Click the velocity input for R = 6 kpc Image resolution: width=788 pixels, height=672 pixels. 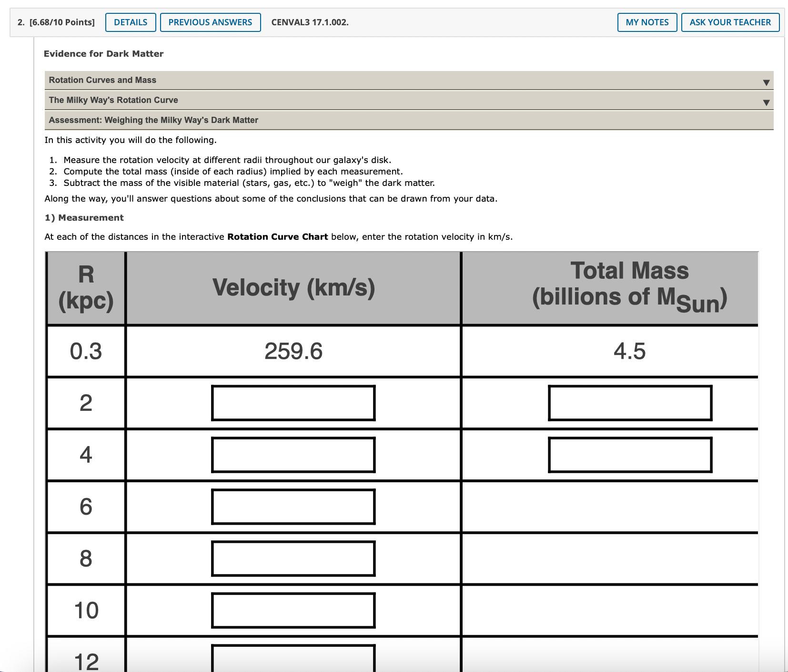click(293, 507)
